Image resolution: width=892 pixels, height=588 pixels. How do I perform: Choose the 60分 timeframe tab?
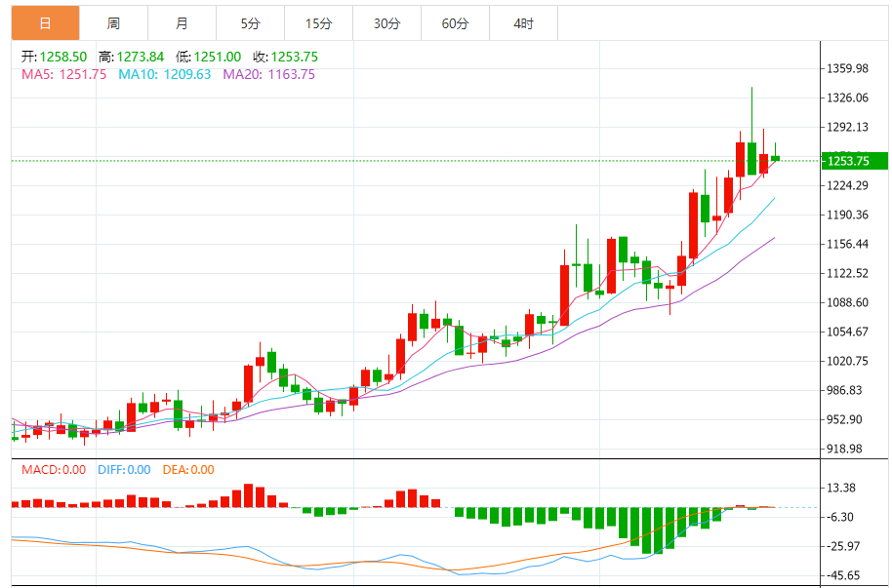tap(455, 23)
